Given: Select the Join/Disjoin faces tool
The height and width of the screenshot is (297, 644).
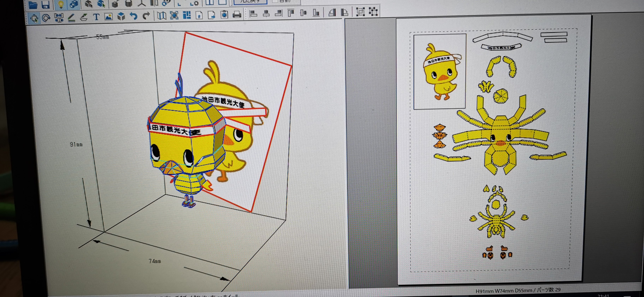Looking at the screenshot, I should point(59,18).
